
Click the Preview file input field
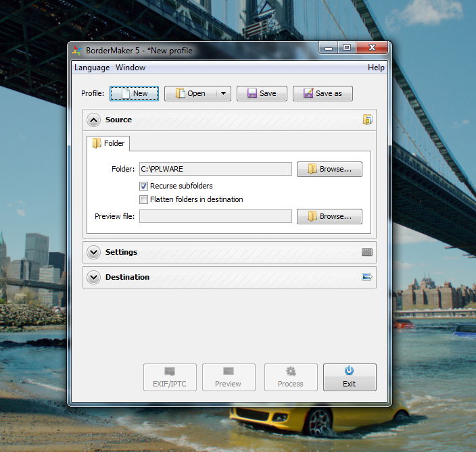coord(216,216)
